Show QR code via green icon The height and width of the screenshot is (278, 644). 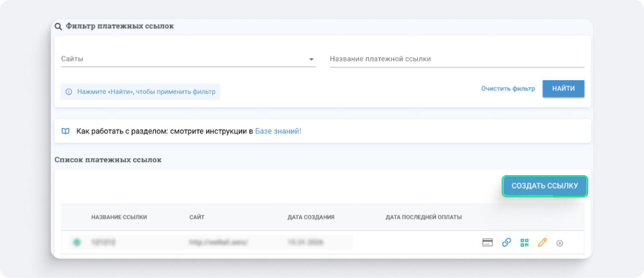[x=524, y=242]
